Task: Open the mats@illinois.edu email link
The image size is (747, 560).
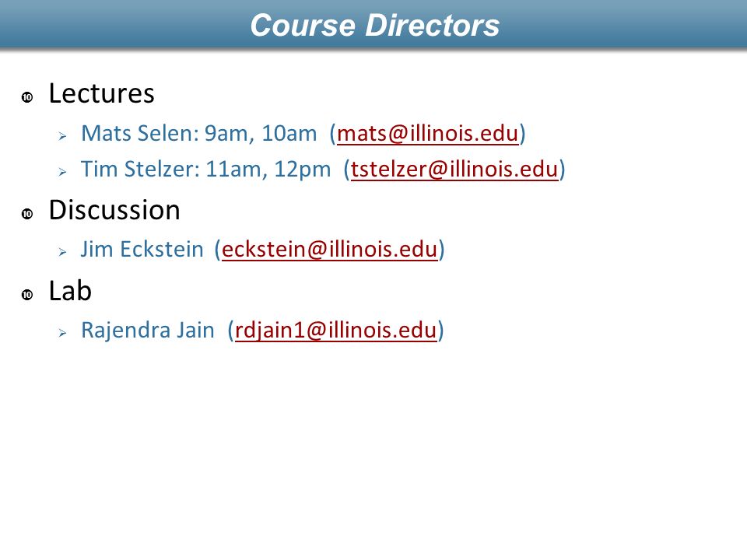Action: point(427,133)
